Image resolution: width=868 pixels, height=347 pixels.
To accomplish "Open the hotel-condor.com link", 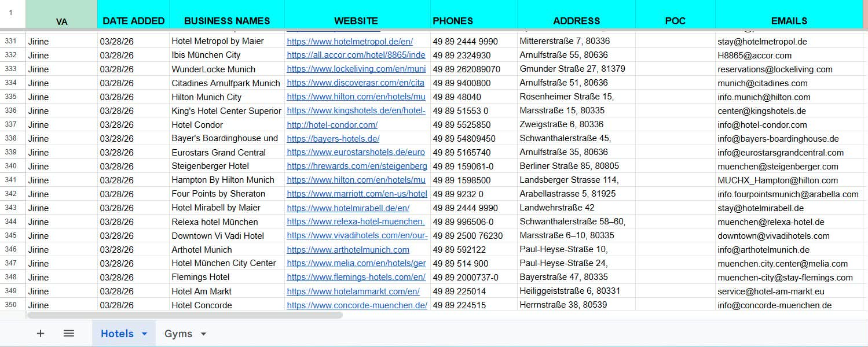I will pyautogui.click(x=332, y=125).
